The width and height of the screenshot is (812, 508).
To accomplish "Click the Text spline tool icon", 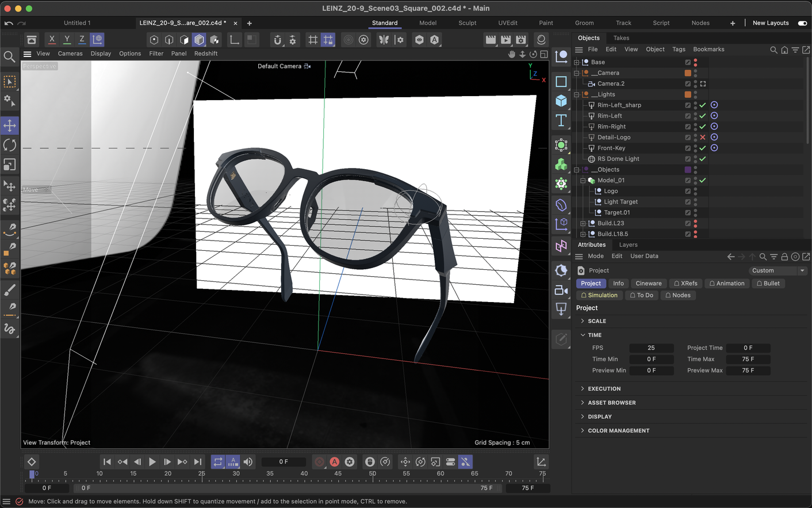I will 561,120.
